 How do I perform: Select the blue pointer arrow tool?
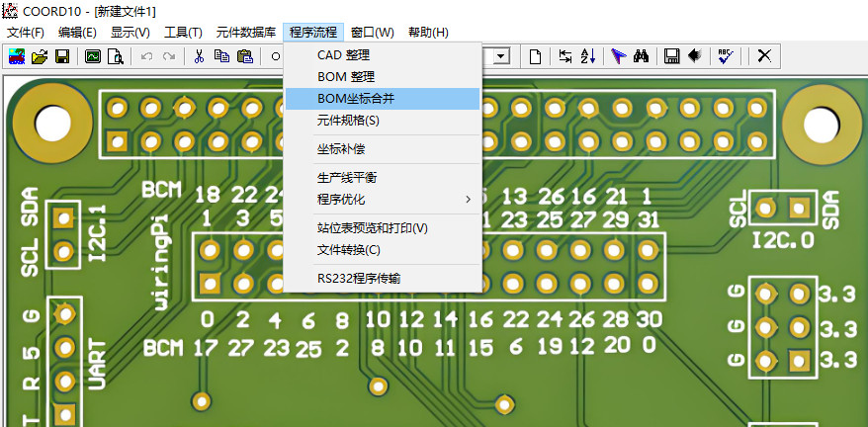618,56
